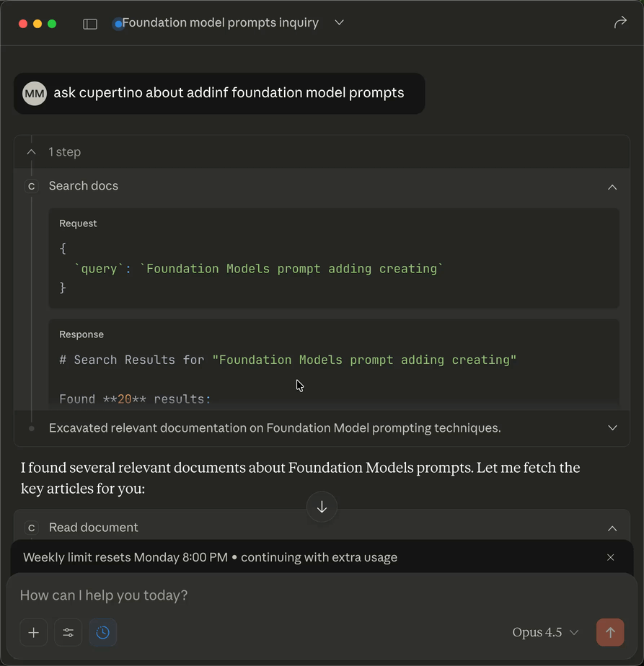Click the share arrow icon
The width and height of the screenshot is (644, 666).
[619, 23]
